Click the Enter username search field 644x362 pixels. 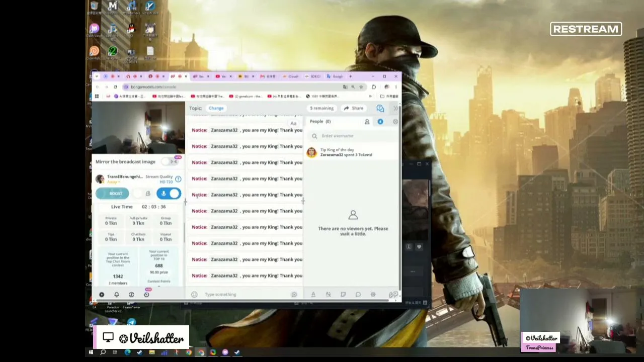(x=352, y=136)
